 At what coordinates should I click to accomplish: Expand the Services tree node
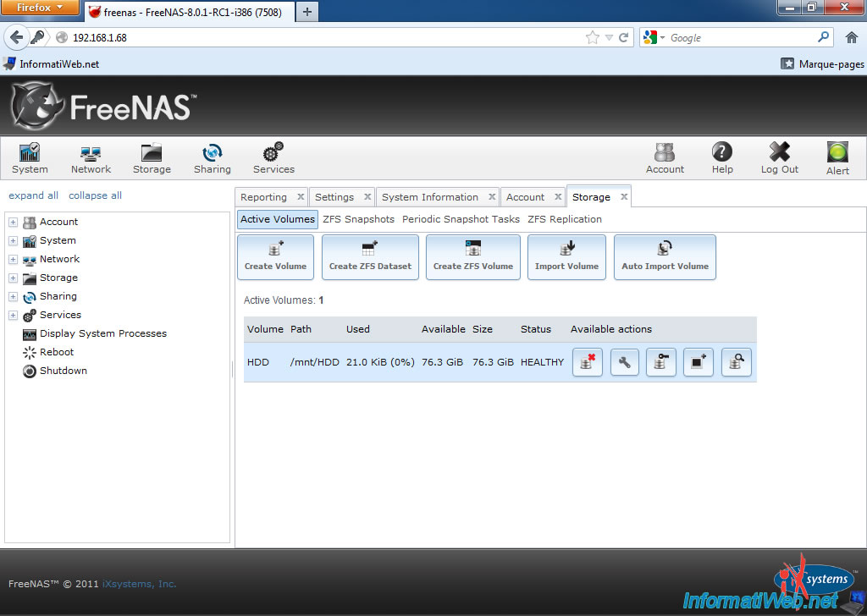pos(14,315)
